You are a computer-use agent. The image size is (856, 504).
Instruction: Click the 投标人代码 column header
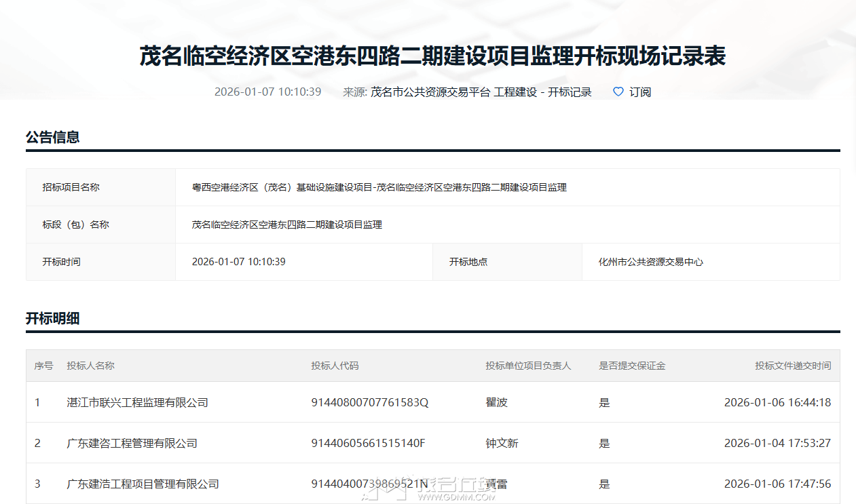point(335,366)
